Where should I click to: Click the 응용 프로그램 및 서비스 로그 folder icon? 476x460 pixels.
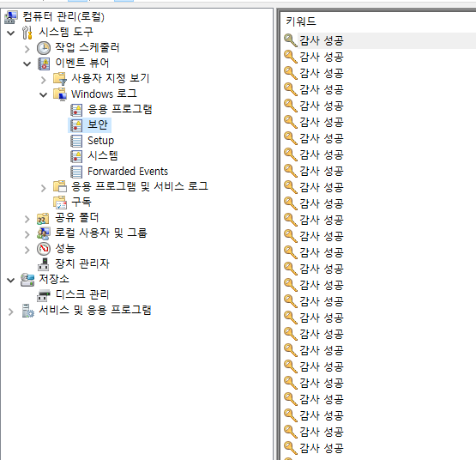(x=60, y=186)
